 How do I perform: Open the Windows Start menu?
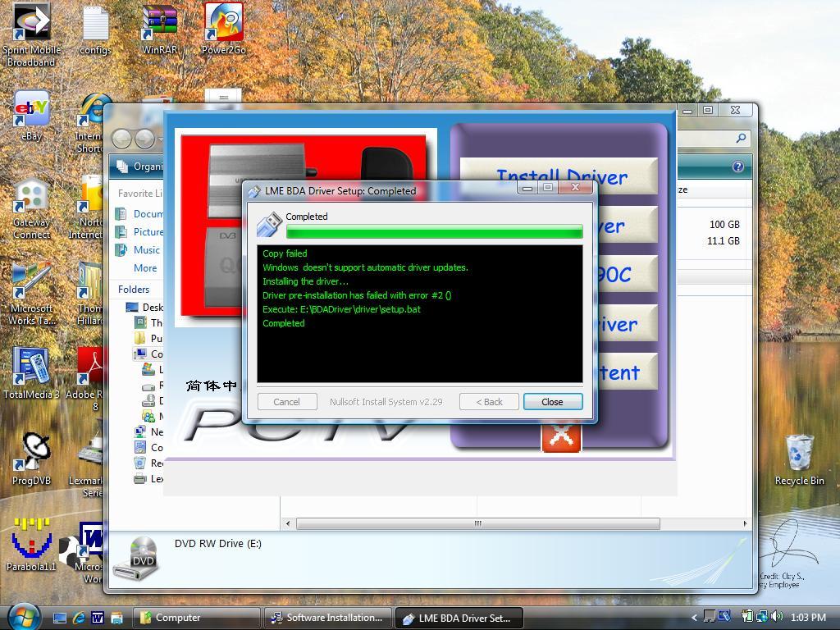point(23,617)
